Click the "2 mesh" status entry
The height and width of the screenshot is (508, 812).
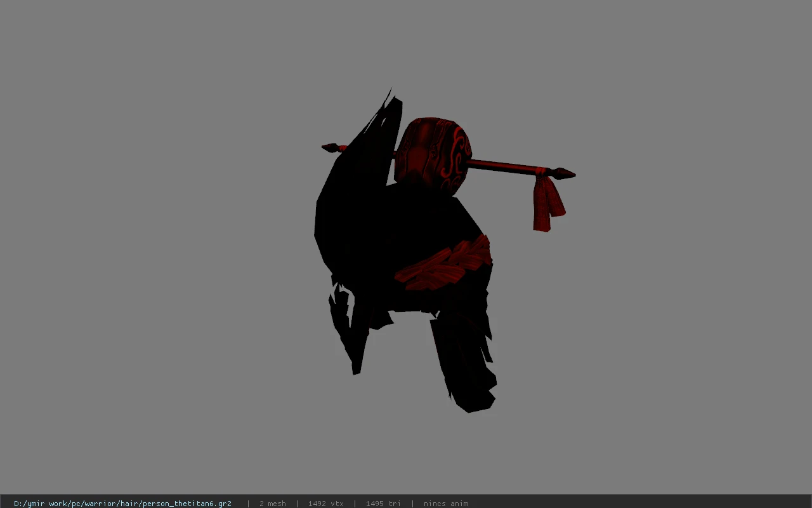click(x=272, y=504)
